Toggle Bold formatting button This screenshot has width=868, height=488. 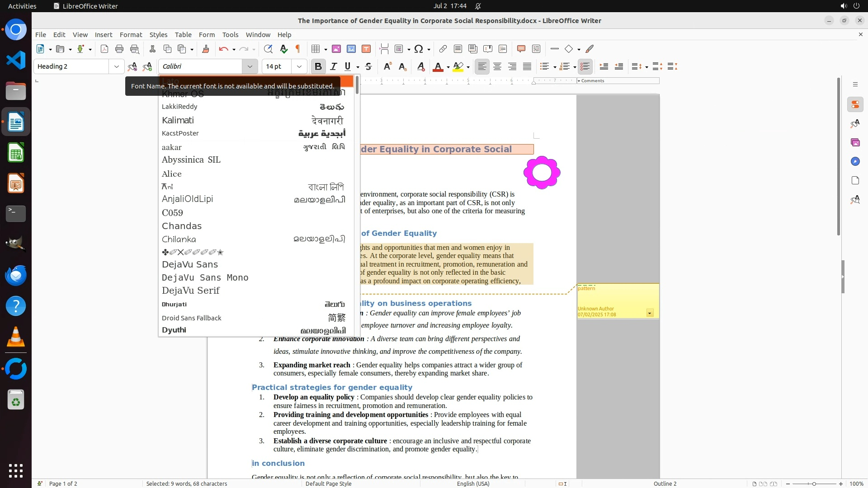click(x=318, y=66)
